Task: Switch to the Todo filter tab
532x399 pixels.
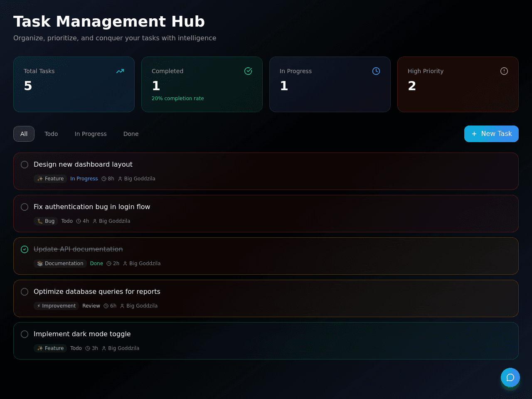Action: click(51, 134)
